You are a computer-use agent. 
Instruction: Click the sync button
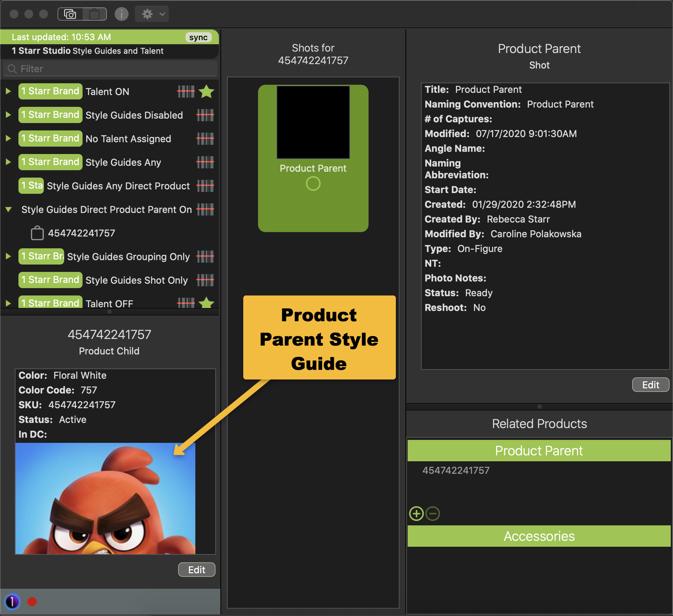(198, 38)
